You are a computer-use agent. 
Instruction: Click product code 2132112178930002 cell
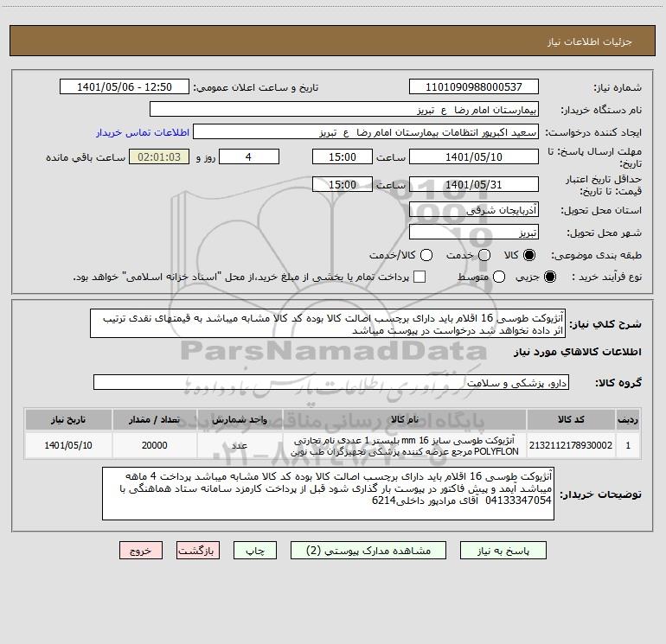point(571,445)
